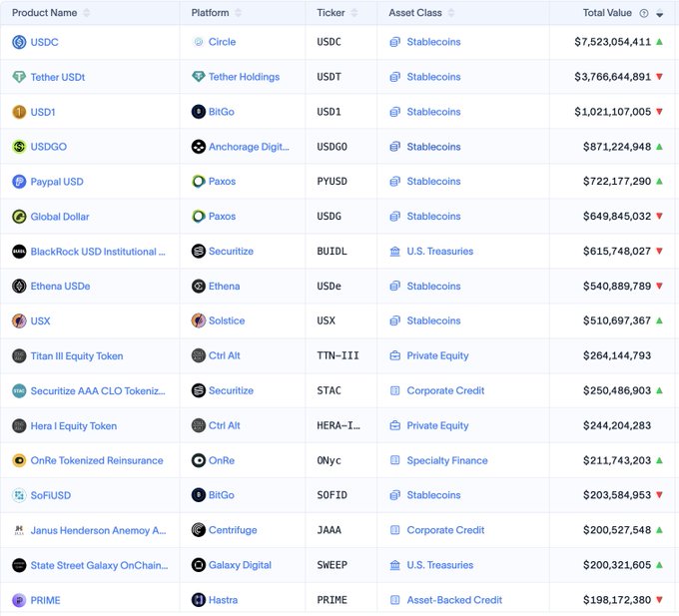Click the OnRe Tokenized Reinsurance yellow logo

[x=19, y=460]
